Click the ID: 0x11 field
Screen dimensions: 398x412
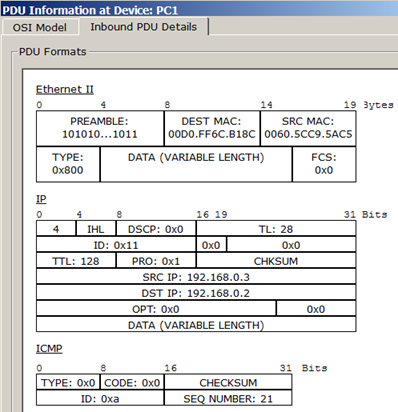(x=116, y=245)
